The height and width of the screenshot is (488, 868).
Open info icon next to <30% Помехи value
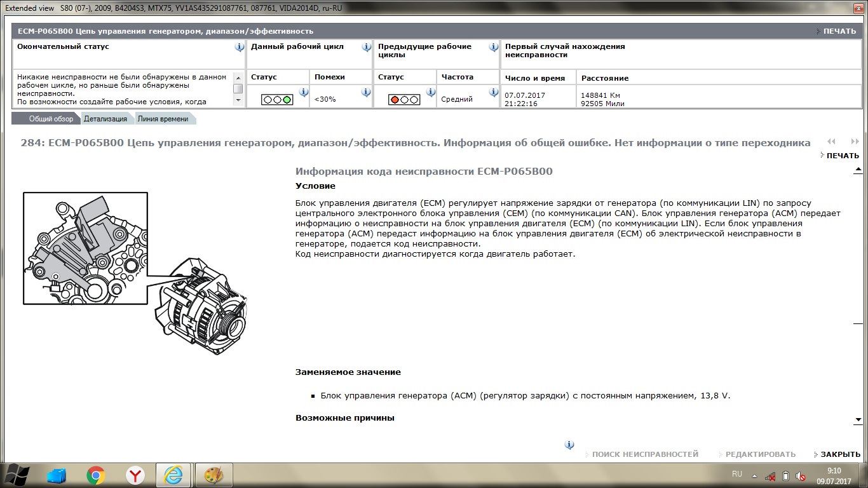click(366, 92)
